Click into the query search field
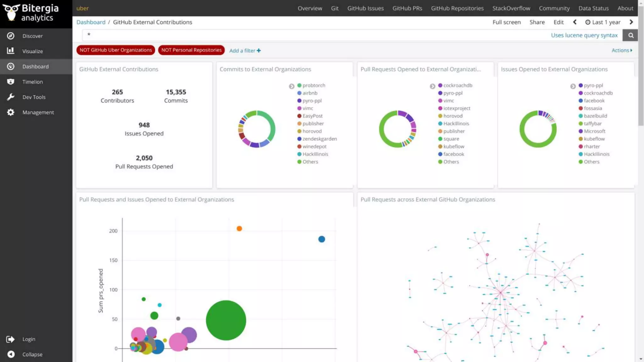Image resolution: width=644 pixels, height=362 pixels. click(x=314, y=35)
